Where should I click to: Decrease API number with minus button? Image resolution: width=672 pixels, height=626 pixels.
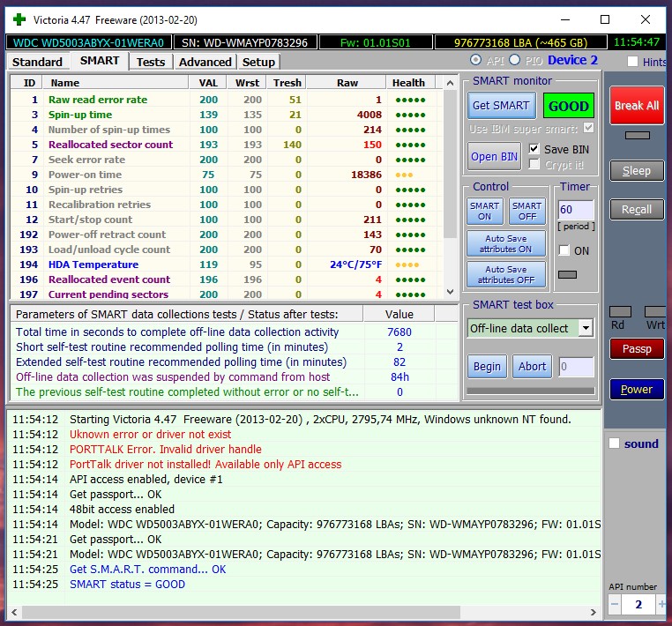pos(615,605)
